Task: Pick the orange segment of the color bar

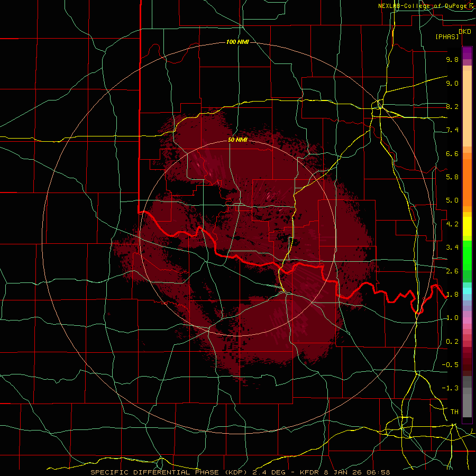Action: tap(467, 182)
